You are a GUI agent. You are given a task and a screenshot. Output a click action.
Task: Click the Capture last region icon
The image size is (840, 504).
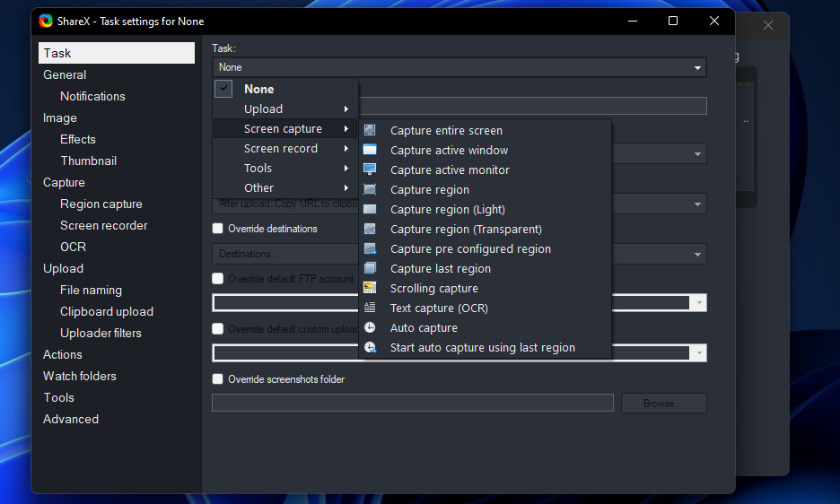pos(370,268)
